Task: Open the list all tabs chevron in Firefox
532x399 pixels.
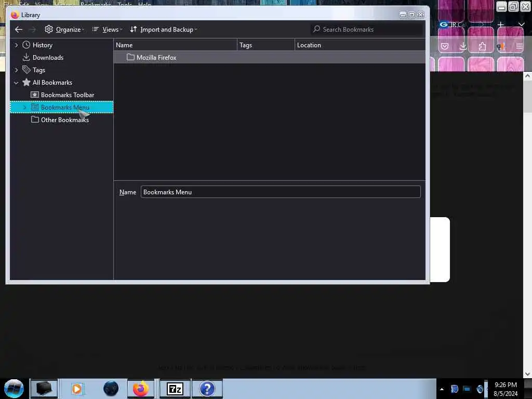Action: tap(522, 24)
